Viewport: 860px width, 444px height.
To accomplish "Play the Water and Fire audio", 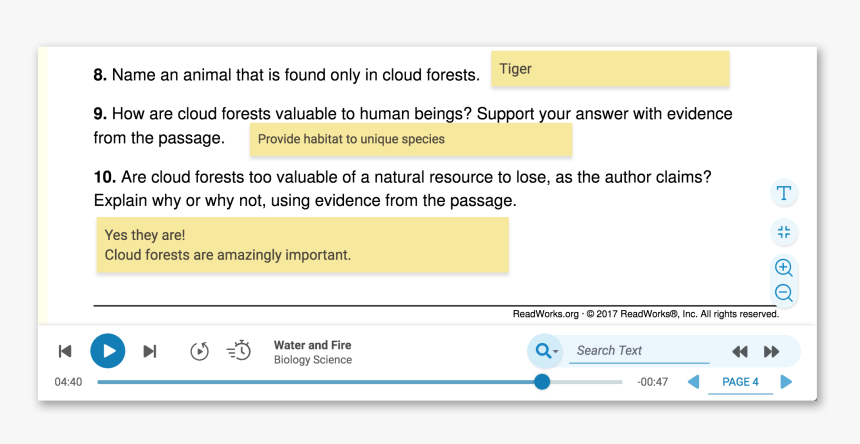I will coord(108,351).
